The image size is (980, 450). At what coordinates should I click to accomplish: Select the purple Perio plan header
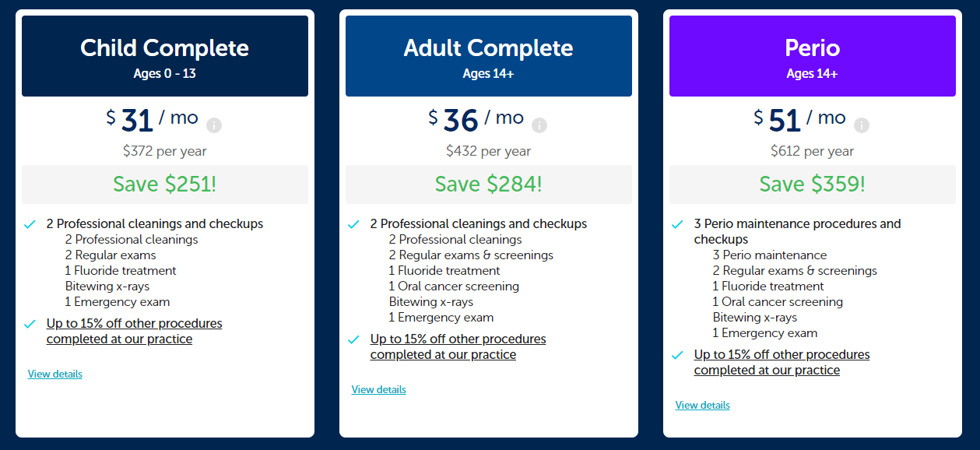pos(813,56)
